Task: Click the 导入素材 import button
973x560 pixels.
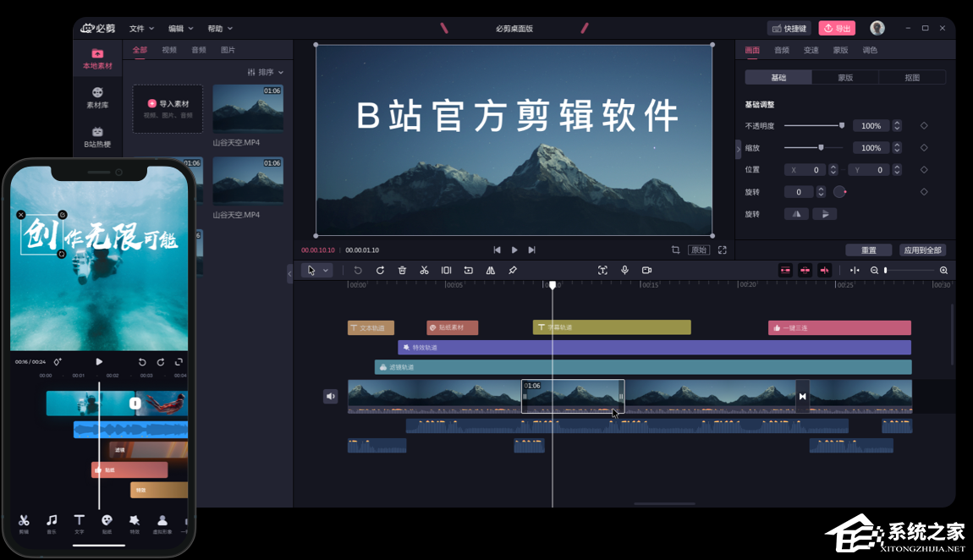Action: tap(168, 108)
